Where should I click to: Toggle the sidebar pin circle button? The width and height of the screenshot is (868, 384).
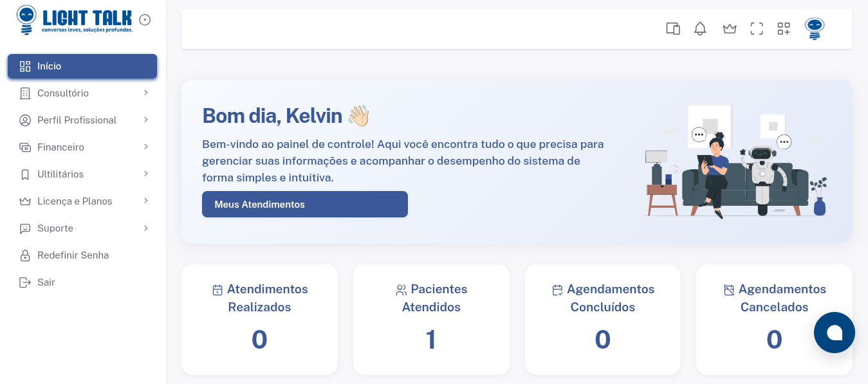click(x=145, y=20)
